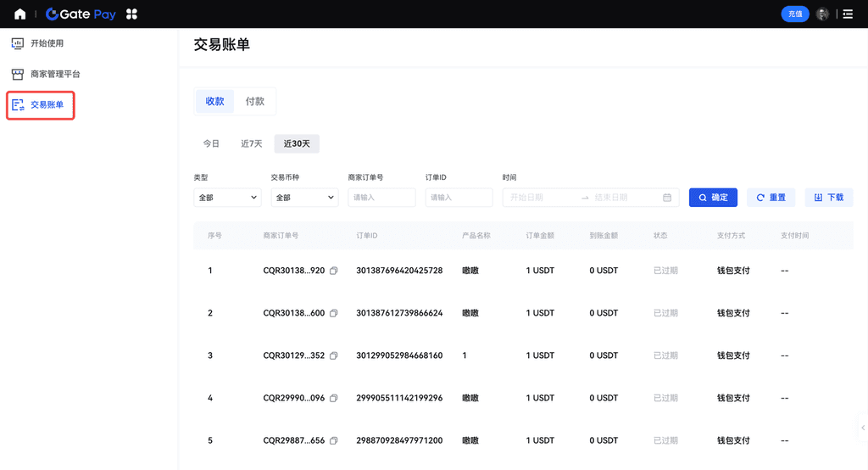Open the hamburger menu at top right

(x=848, y=14)
